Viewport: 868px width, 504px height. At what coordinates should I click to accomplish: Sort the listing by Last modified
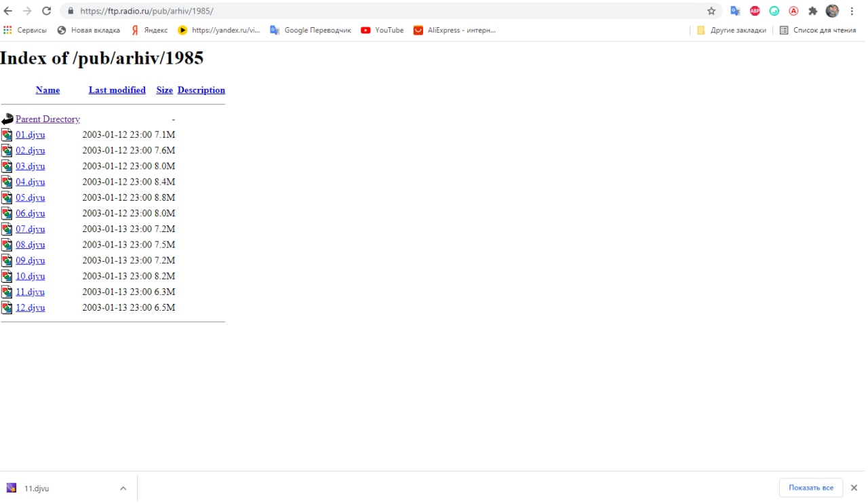coord(117,90)
